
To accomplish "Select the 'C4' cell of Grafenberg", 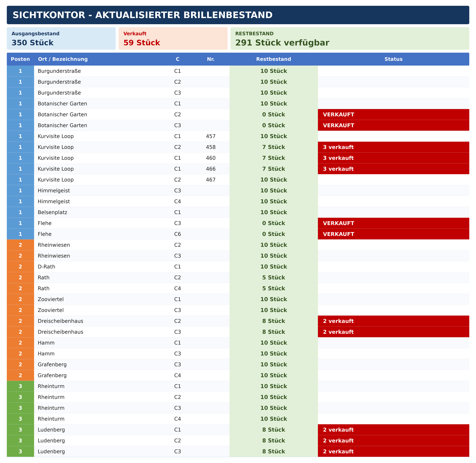I will tap(178, 375).
